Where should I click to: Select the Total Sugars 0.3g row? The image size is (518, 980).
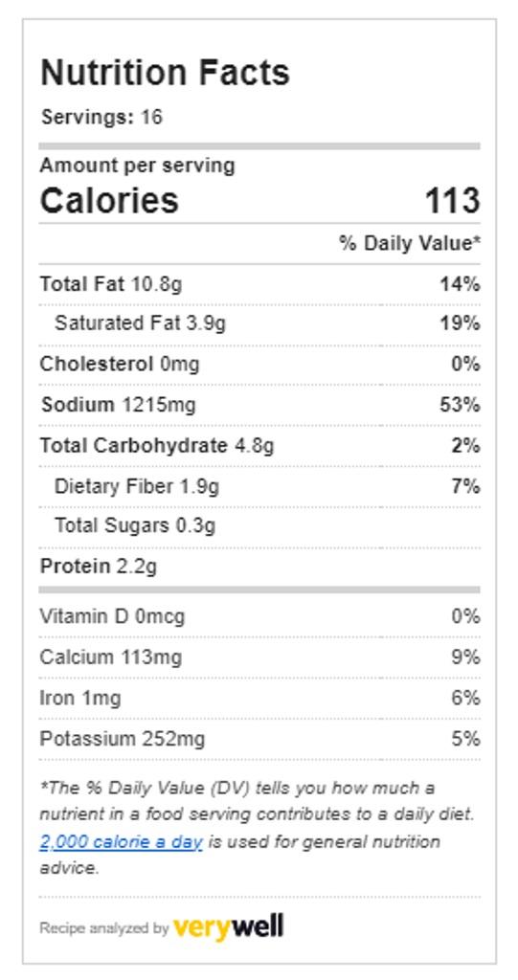[x=259, y=526]
